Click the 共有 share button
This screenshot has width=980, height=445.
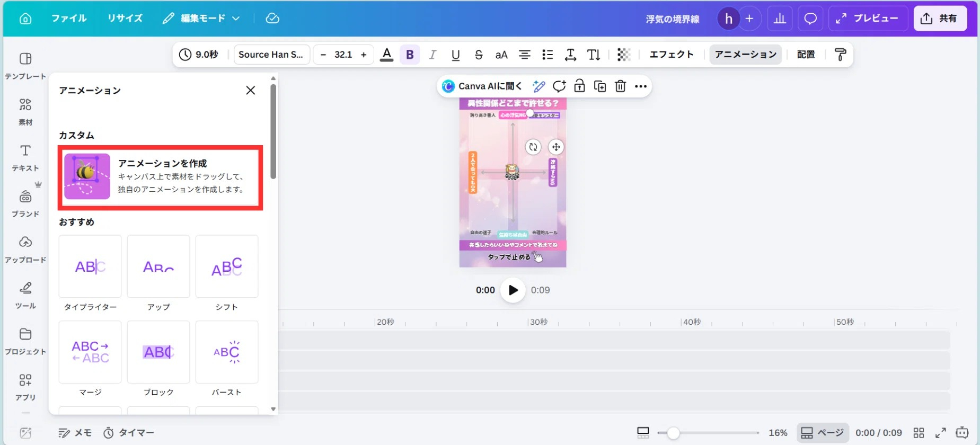pyautogui.click(x=940, y=19)
